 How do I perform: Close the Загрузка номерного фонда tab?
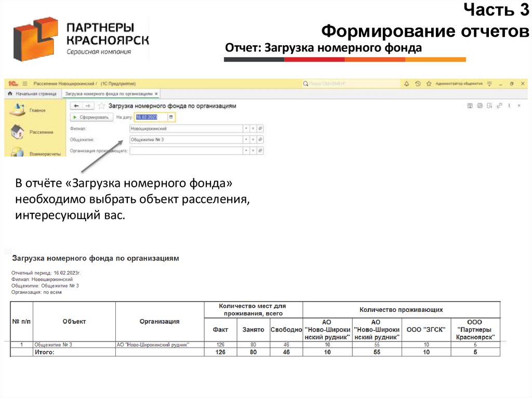[156, 93]
